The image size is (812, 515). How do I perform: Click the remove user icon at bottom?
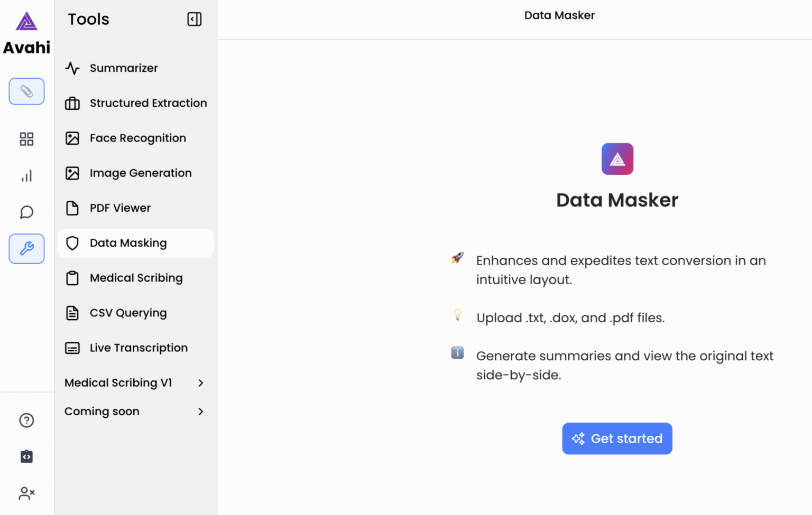coord(26,493)
